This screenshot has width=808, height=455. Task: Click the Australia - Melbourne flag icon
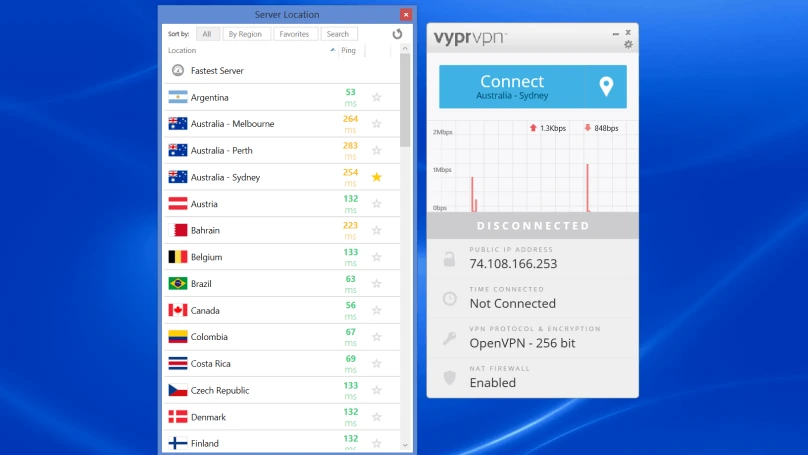178,124
